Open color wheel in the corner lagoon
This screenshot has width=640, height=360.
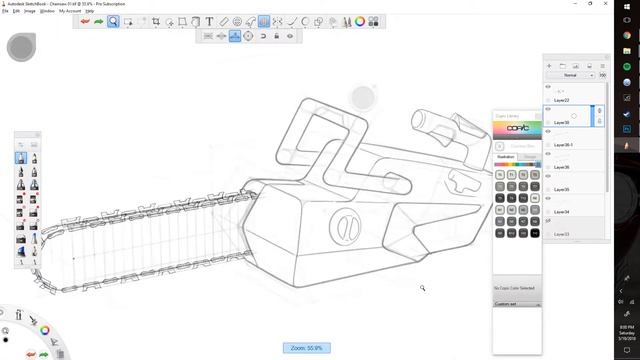pos(45,330)
